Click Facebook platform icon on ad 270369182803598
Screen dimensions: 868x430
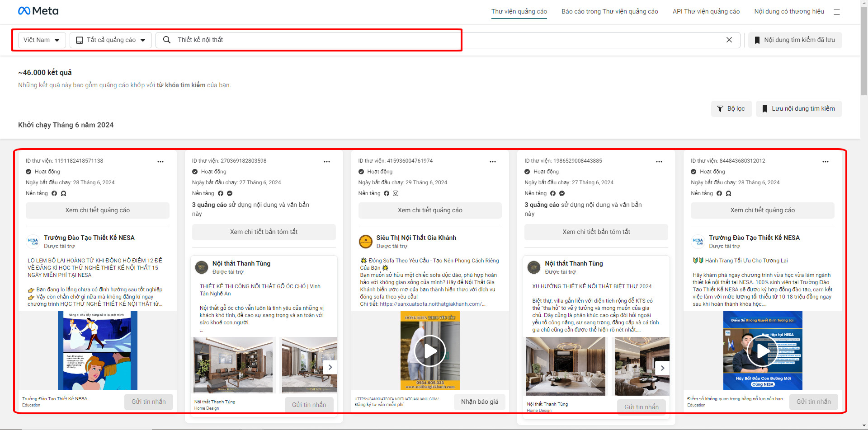point(221,193)
